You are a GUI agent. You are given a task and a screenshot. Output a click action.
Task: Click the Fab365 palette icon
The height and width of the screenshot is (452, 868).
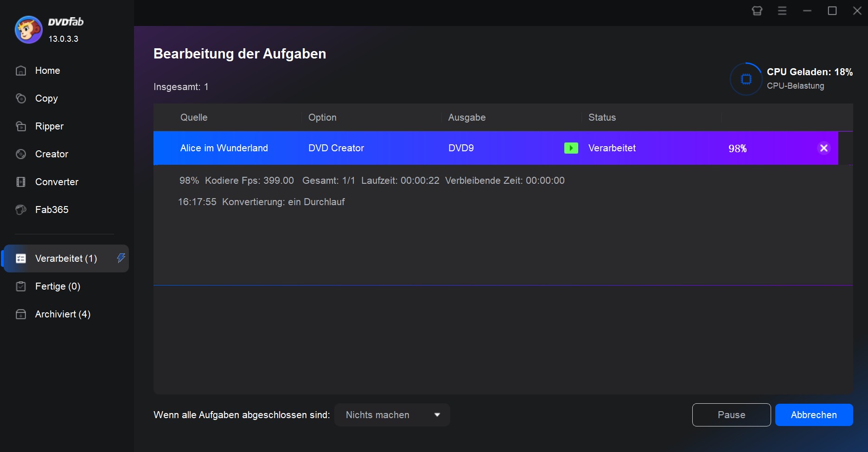pyautogui.click(x=21, y=210)
